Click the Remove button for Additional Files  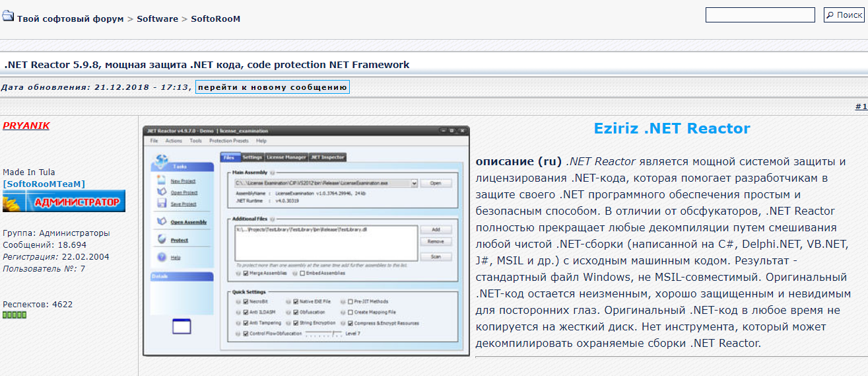coord(436,241)
